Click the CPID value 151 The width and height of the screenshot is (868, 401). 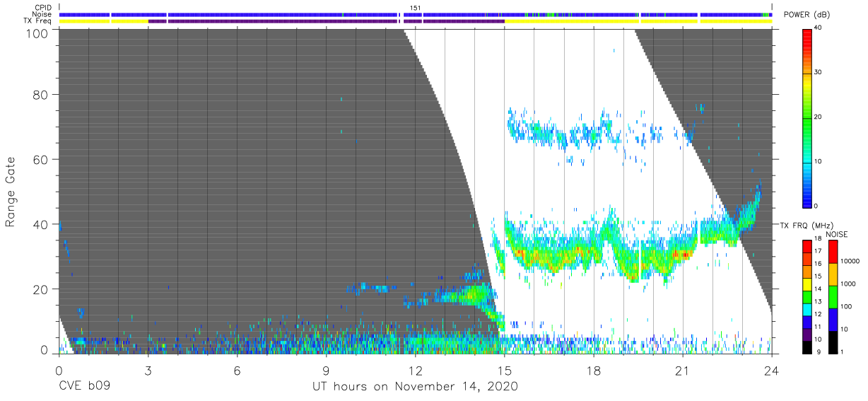(x=415, y=8)
